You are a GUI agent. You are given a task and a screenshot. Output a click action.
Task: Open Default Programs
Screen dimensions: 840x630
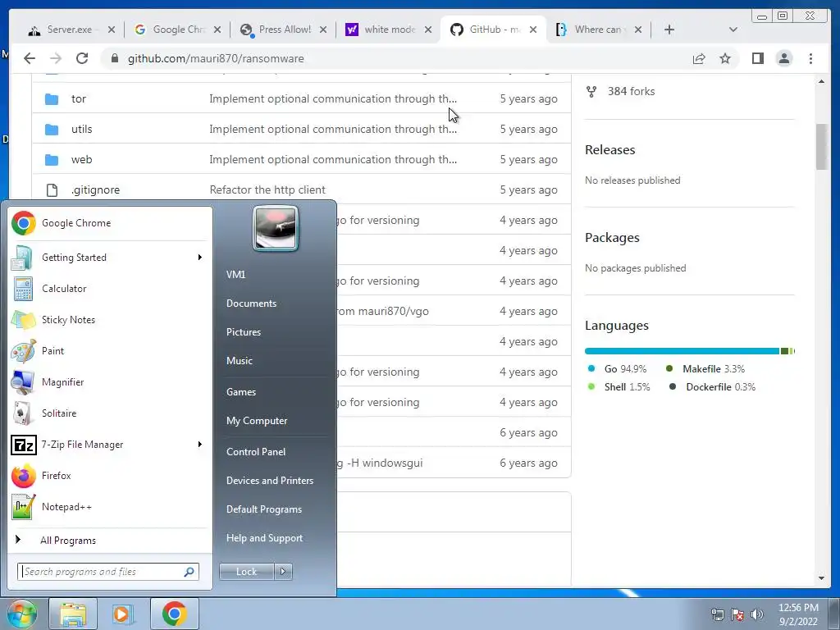pos(263,509)
